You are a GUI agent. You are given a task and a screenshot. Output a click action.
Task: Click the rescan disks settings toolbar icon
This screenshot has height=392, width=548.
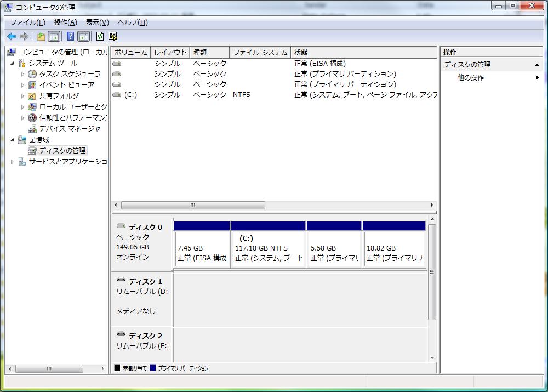click(113, 36)
